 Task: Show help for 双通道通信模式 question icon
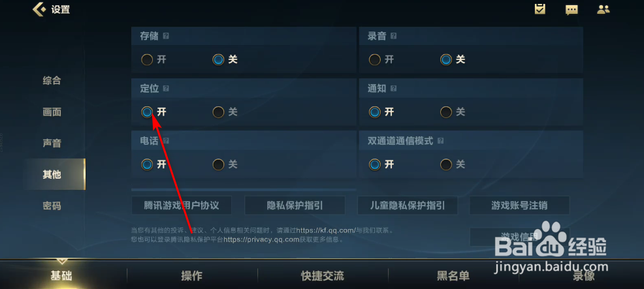(x=440, y=141)
